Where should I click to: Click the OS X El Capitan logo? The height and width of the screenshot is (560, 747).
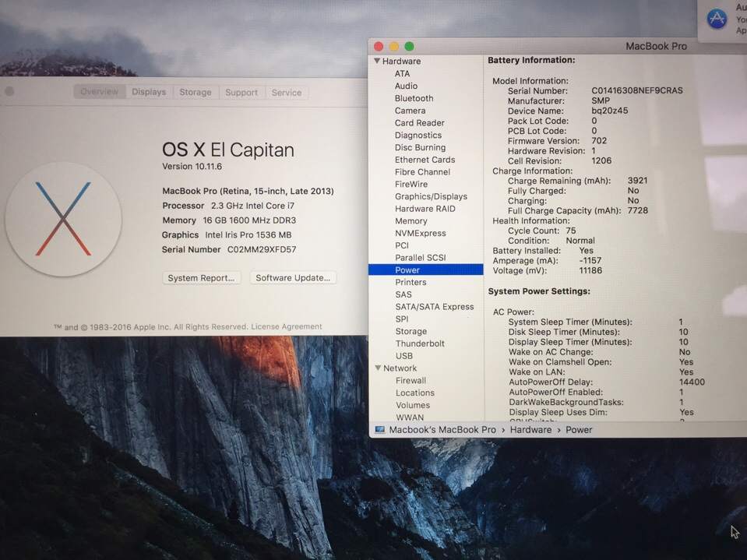click(63, 219)
